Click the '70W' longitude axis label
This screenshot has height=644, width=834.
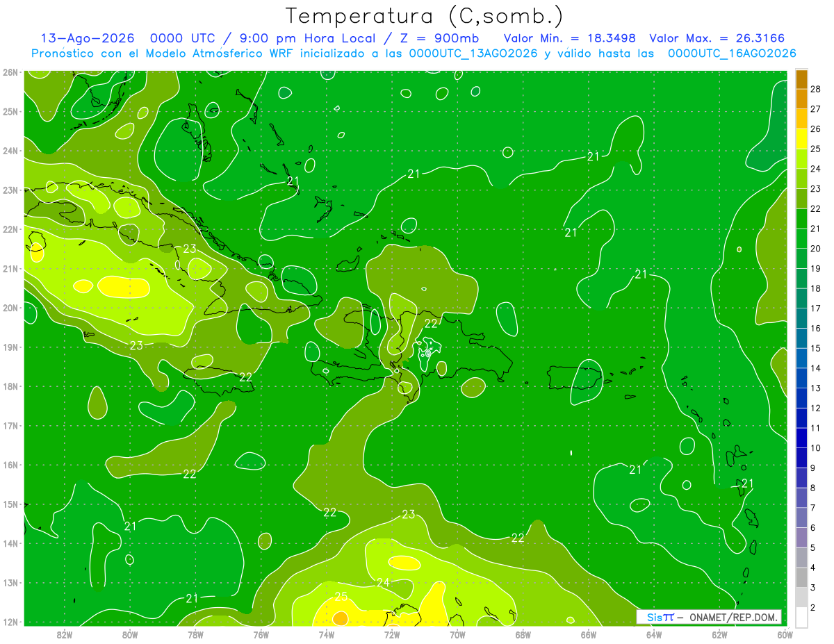coord(457,634)
